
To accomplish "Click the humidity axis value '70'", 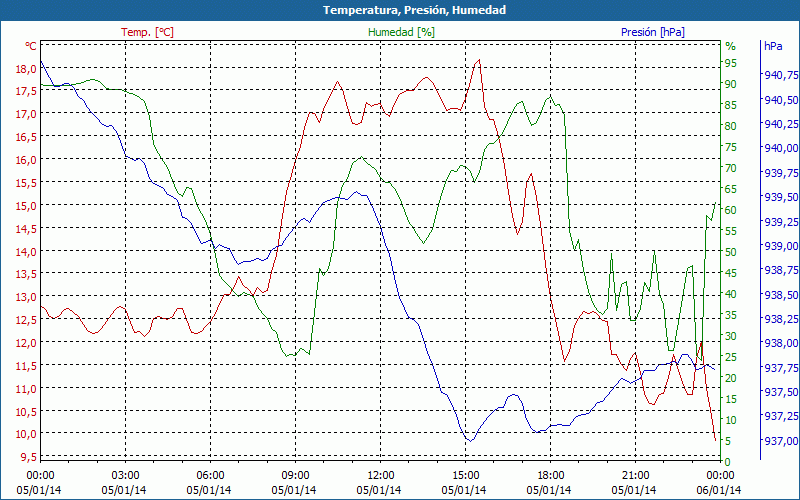I will (731, 168).
